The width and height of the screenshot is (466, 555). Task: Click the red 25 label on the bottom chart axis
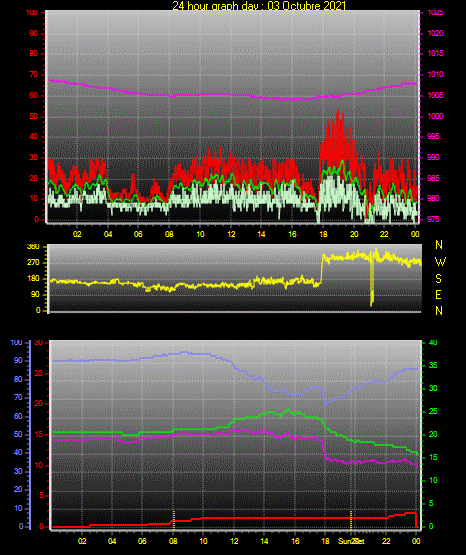tap(39, 373)
